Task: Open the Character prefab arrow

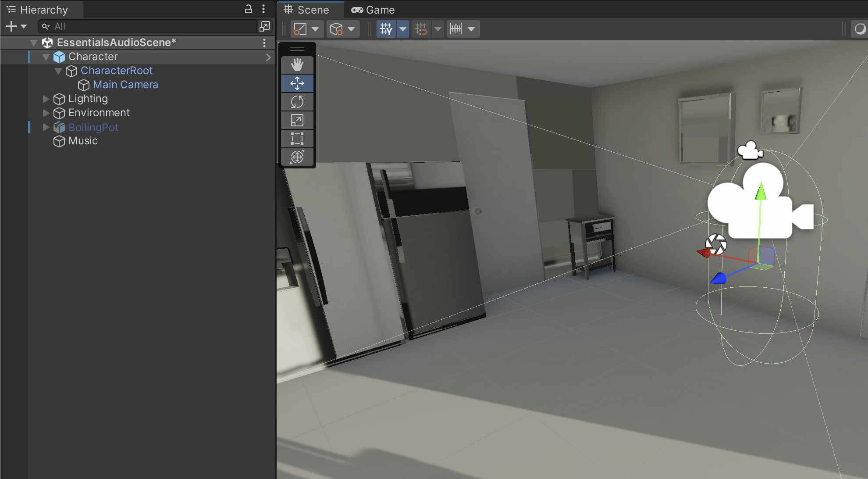Action: coord(268,57)
